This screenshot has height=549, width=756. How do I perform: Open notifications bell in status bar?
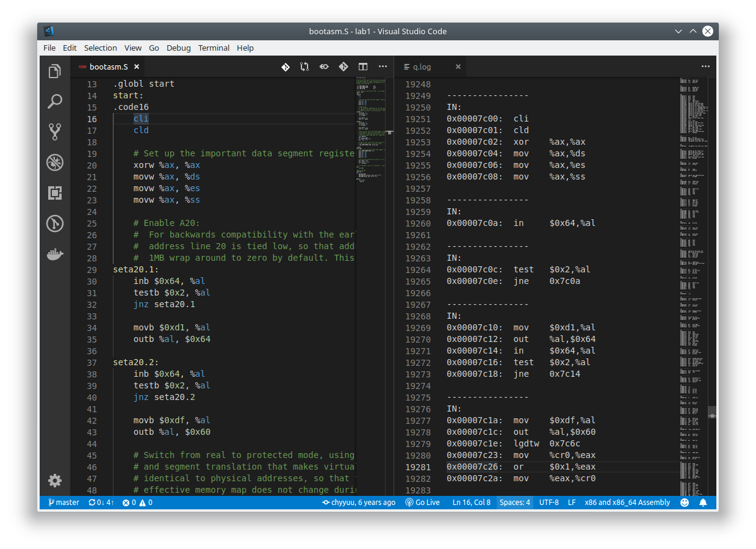(x=703, y=503)
